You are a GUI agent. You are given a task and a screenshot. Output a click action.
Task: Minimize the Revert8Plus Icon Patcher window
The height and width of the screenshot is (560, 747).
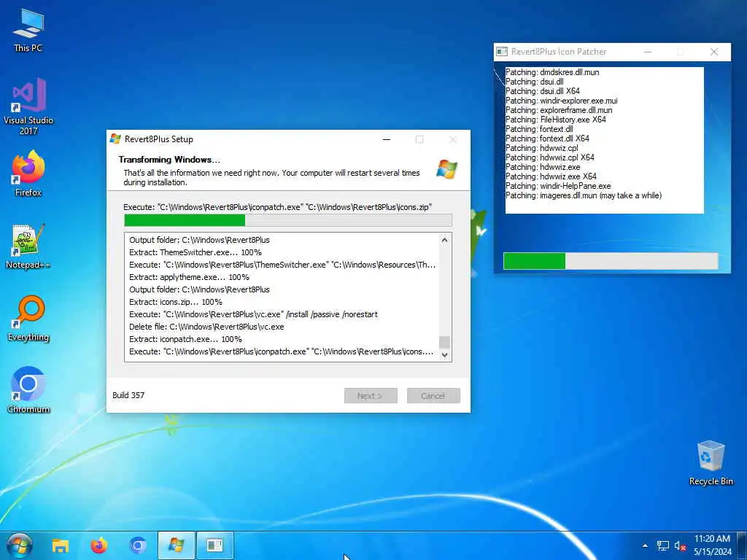click(648, 52)
